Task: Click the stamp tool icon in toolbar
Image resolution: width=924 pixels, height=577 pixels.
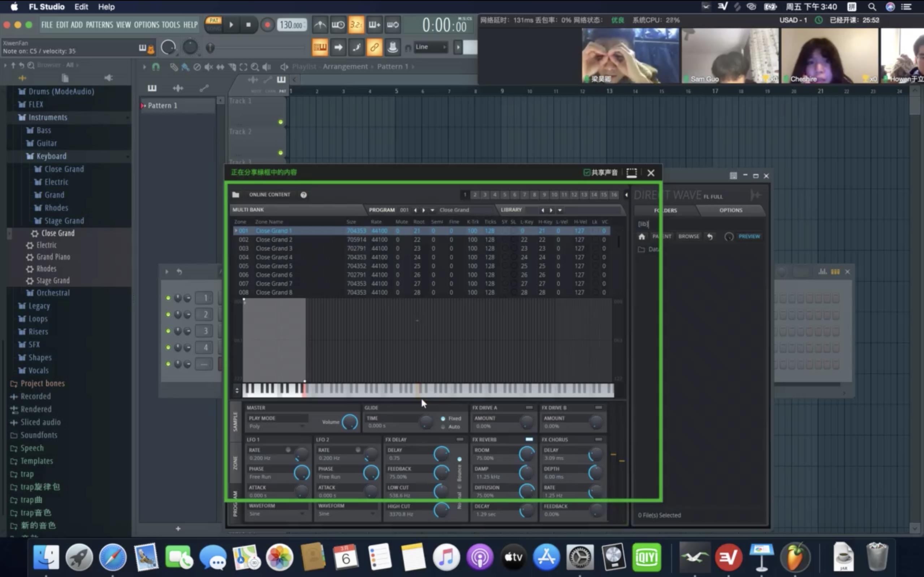Action: [392, 48]
